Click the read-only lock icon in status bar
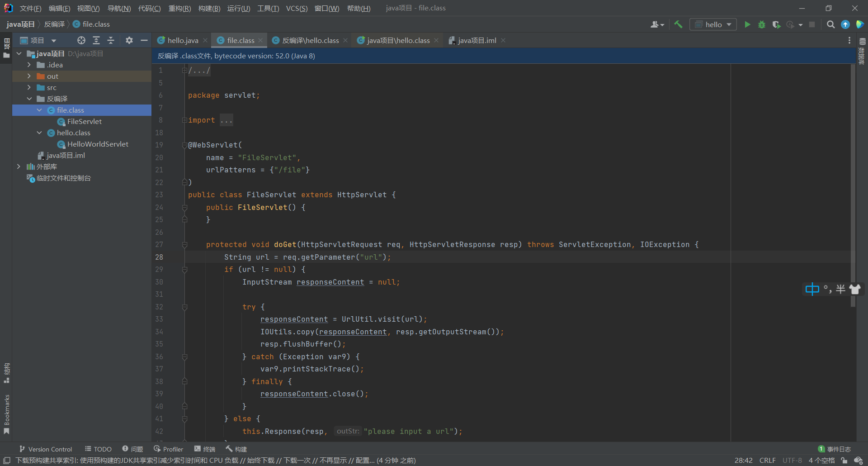The height and width of the screenshot is (466, 868). tap(844, 460)
